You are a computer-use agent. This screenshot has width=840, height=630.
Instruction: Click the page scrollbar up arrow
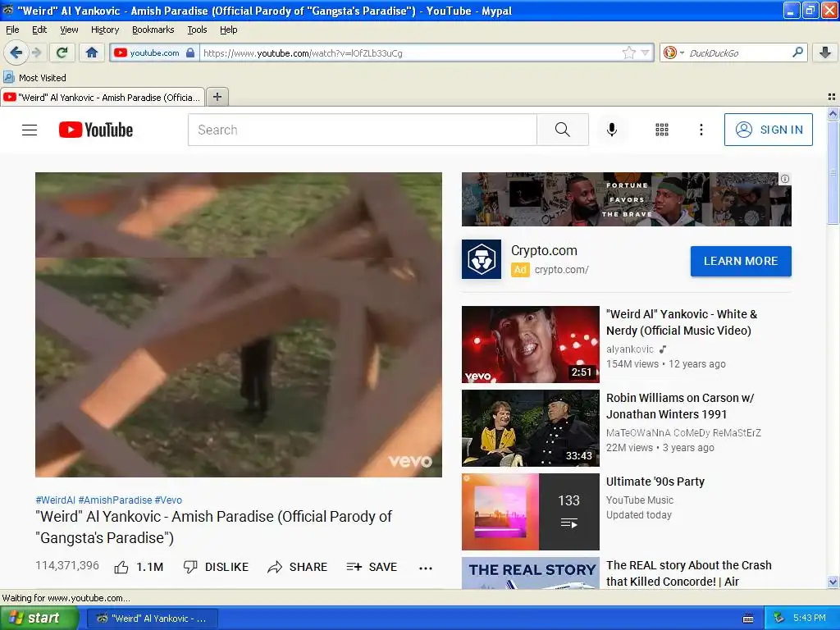pos(833,113)
